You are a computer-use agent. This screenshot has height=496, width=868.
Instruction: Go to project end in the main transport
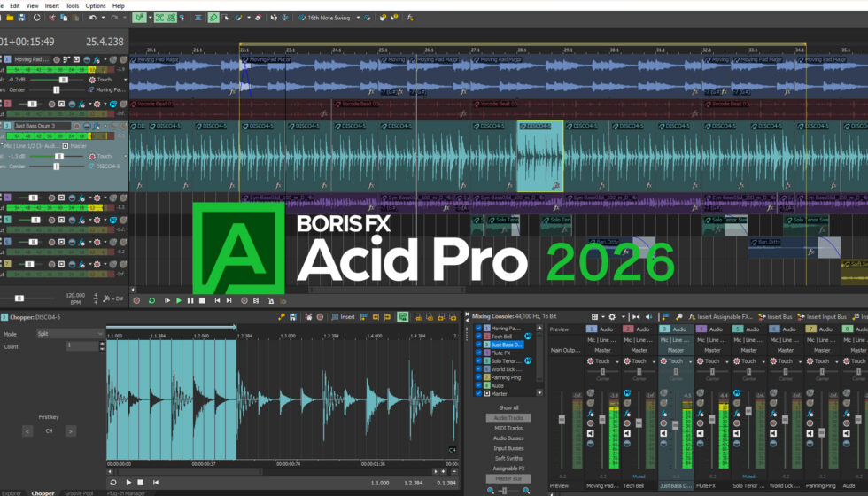tap(229, 300)
